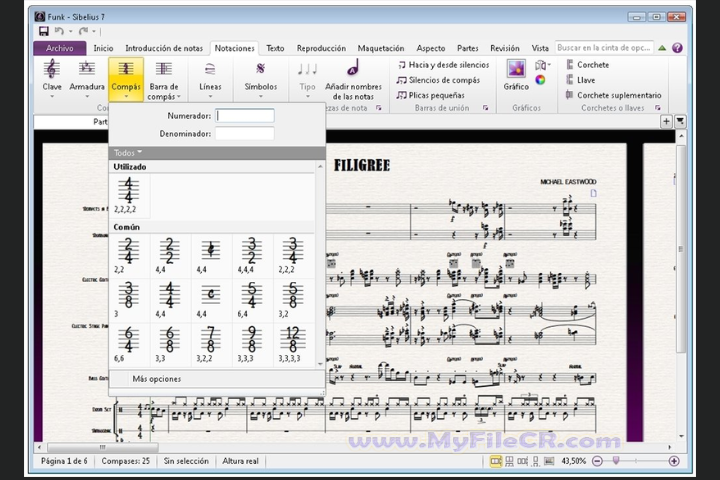Click the Numerador input field
720x480 pixels.
tap(245, 116)
